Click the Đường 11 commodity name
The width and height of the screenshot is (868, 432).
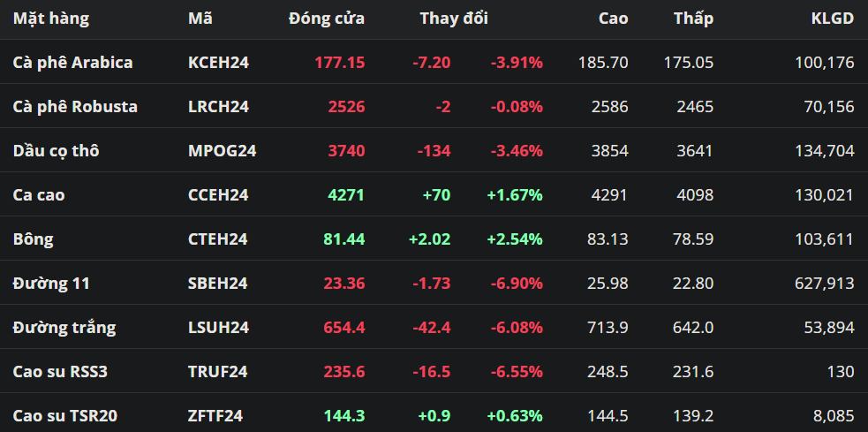point(51,283)
